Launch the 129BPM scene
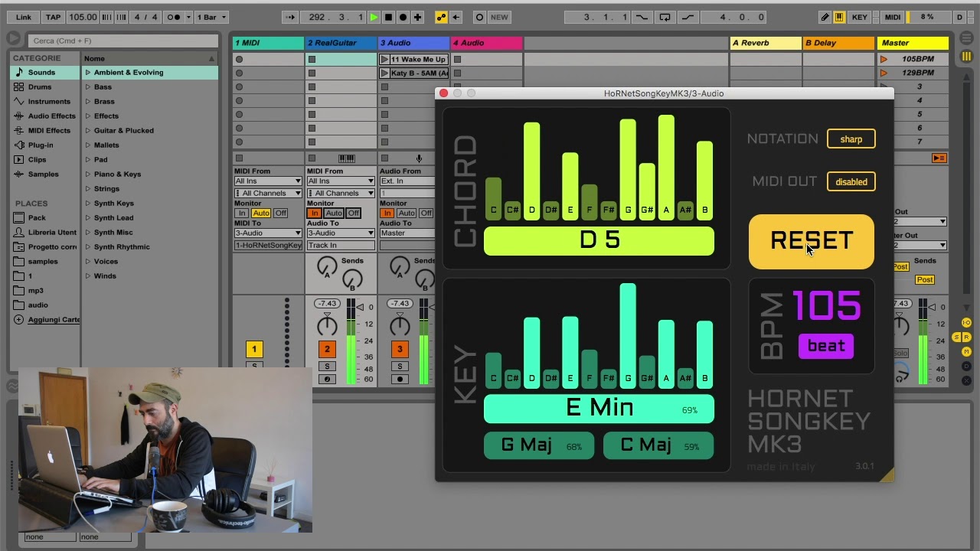980x551 pixels. 884,73
